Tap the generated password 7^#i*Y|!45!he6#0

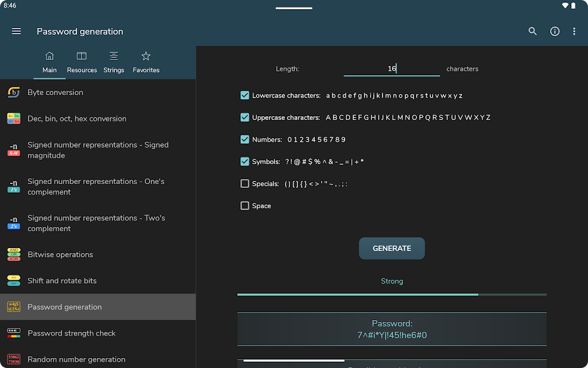(392, 335)
